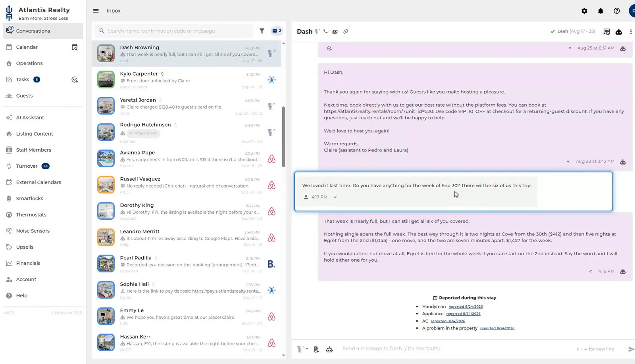Open the settings gear icon
Screen dimensions: 635x364
[x=584, y=11]
